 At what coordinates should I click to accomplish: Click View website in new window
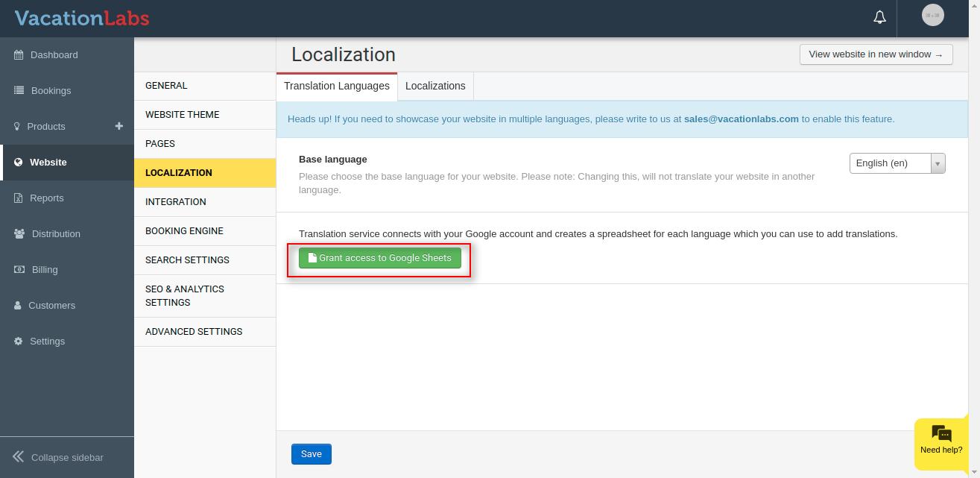876,54
